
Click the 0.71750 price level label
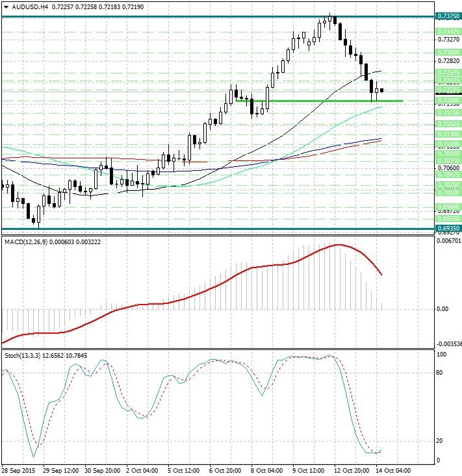[x=448, y=112]
